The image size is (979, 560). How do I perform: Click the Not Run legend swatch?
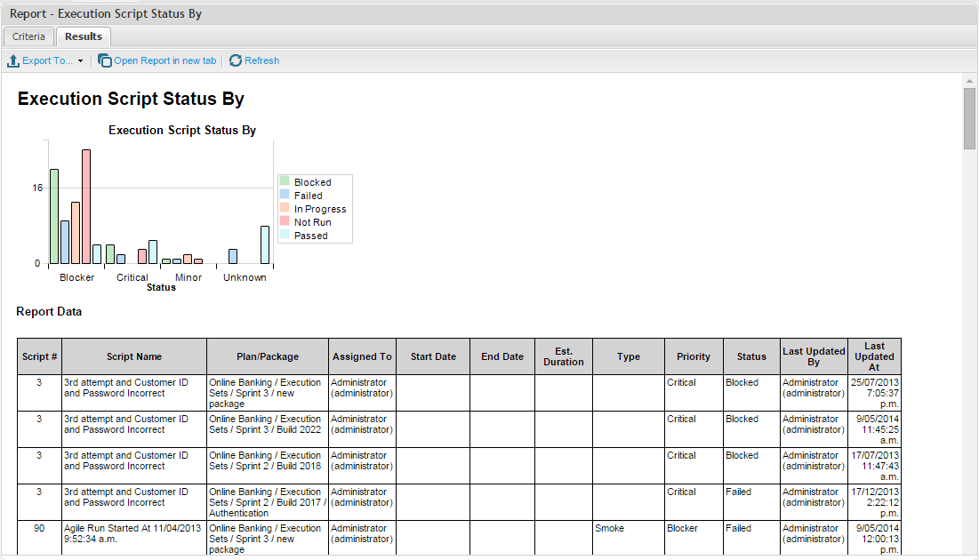coord(285,221)
